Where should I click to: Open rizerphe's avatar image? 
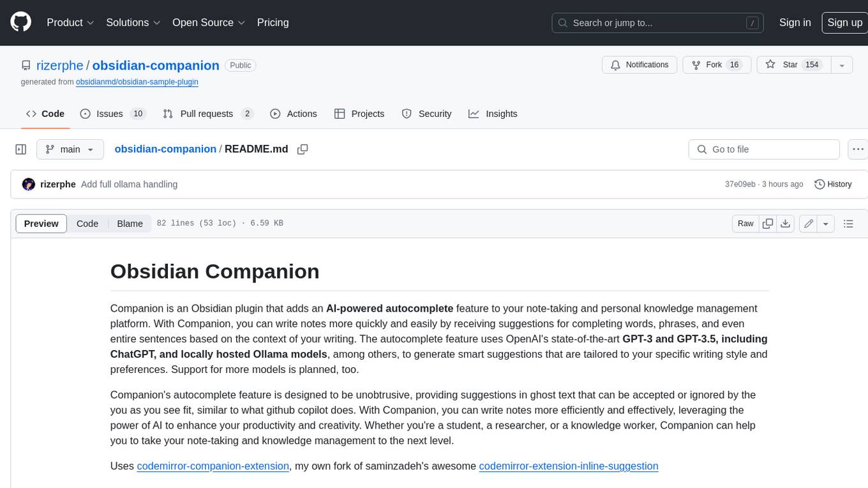click(x=29, y=185)
